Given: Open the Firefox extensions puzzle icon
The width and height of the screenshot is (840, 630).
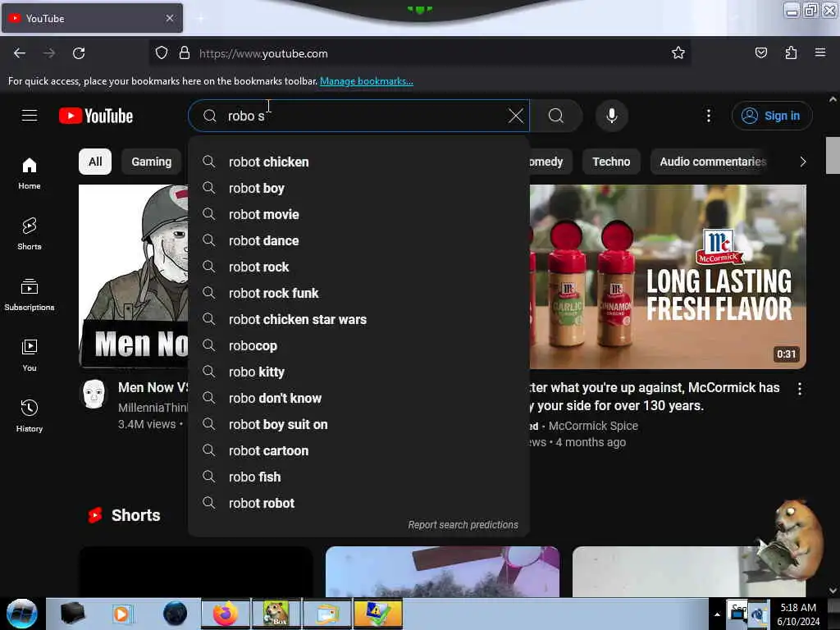Looking at the screenshot, I should click(x=791, y=53).
